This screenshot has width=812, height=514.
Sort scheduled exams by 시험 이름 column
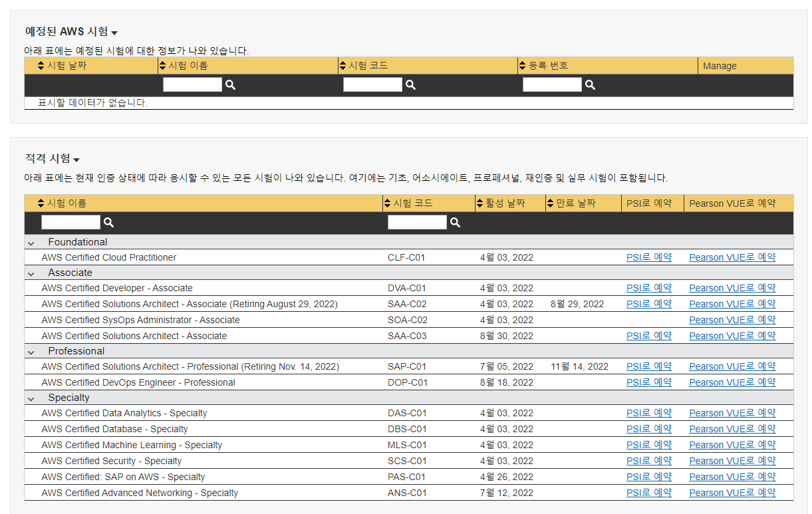184,66
